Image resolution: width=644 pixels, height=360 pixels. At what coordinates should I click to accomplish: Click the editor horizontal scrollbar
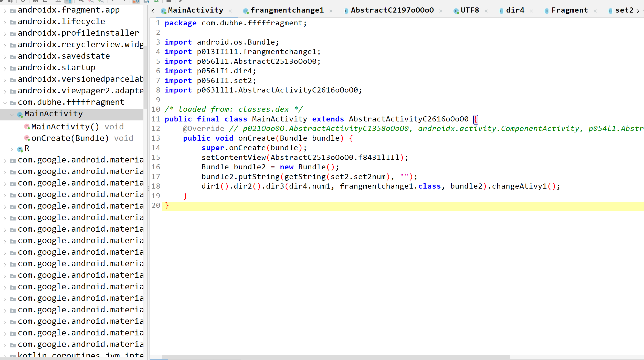[x=336, y=357]
